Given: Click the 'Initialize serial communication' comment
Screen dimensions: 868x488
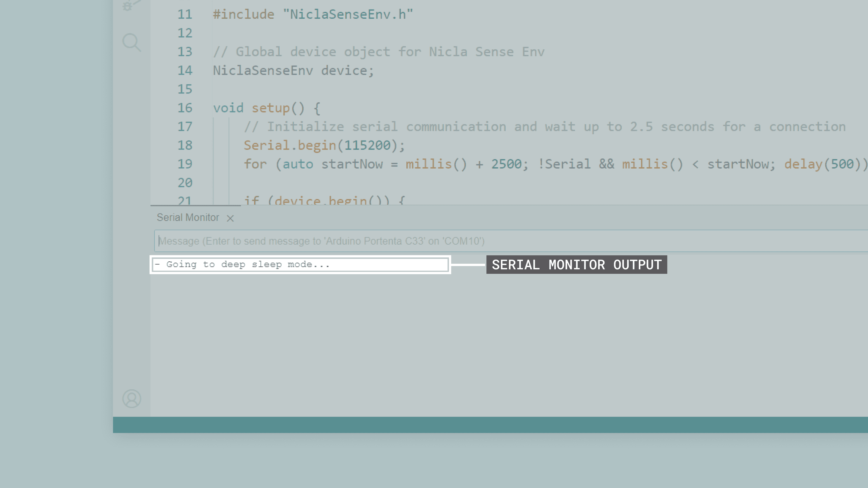Looking at the screenshot, I should pos(544,127).
